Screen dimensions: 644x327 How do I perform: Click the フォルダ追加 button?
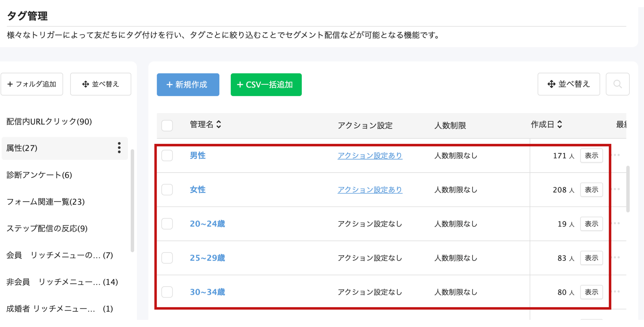32,84
